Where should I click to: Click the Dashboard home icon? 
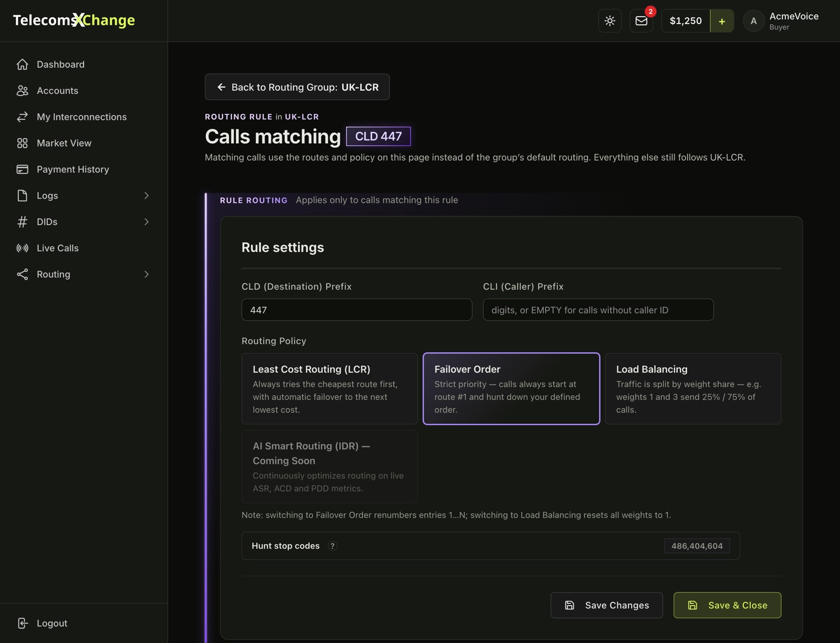click(22, 65)
